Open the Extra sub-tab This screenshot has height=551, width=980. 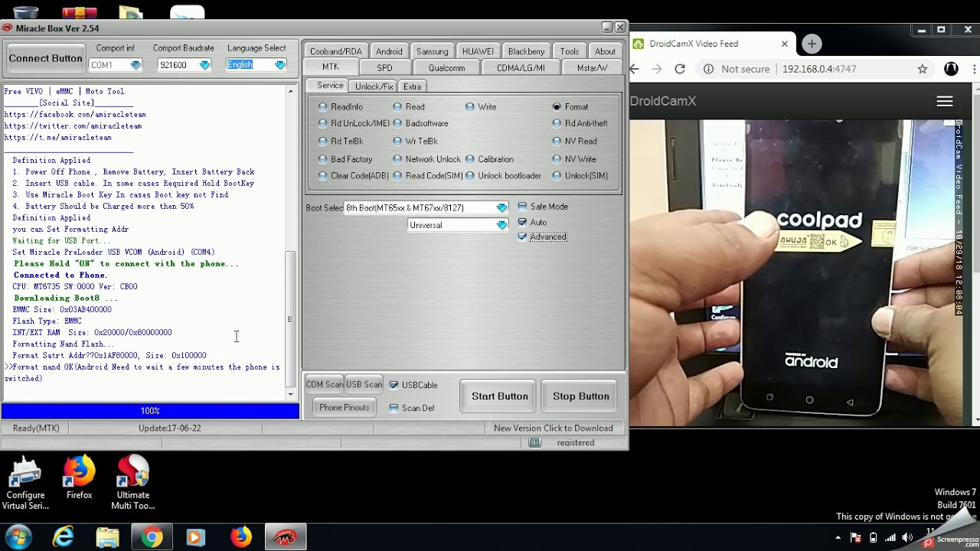tap(412, 86)
